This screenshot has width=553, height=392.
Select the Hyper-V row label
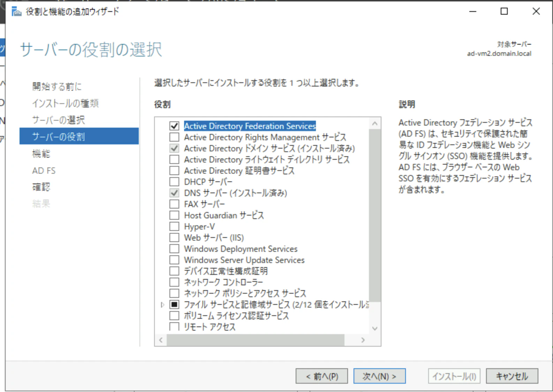pyautogui.click(x=199, y=226)
